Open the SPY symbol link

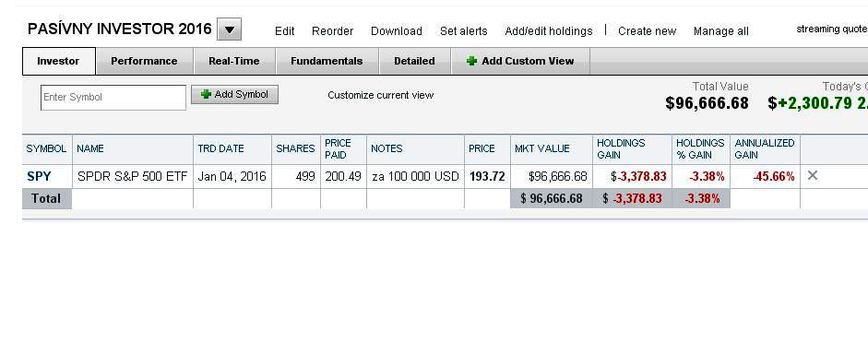(39, 176)
